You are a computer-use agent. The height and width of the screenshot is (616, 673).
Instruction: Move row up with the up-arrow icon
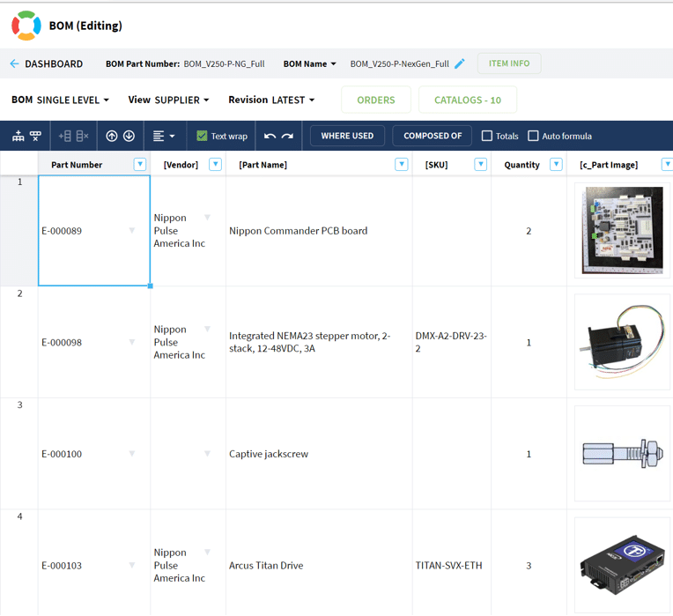pos(112,136)
